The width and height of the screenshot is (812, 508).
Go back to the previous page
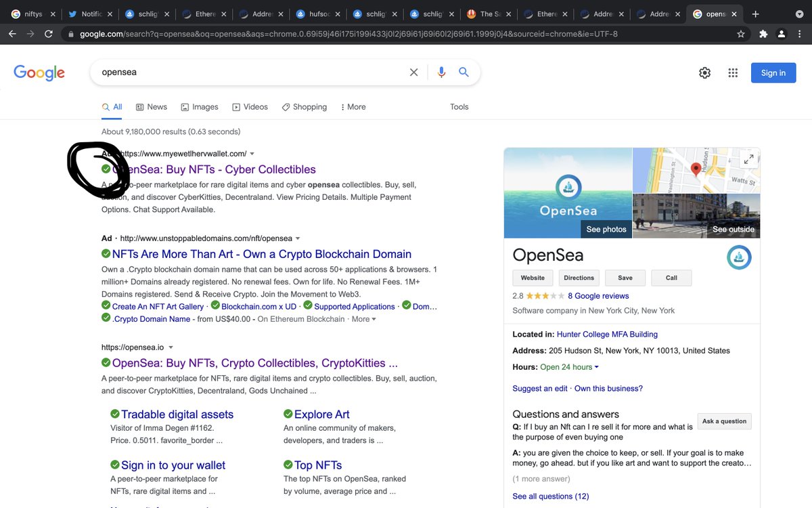[x=14, y=34]
